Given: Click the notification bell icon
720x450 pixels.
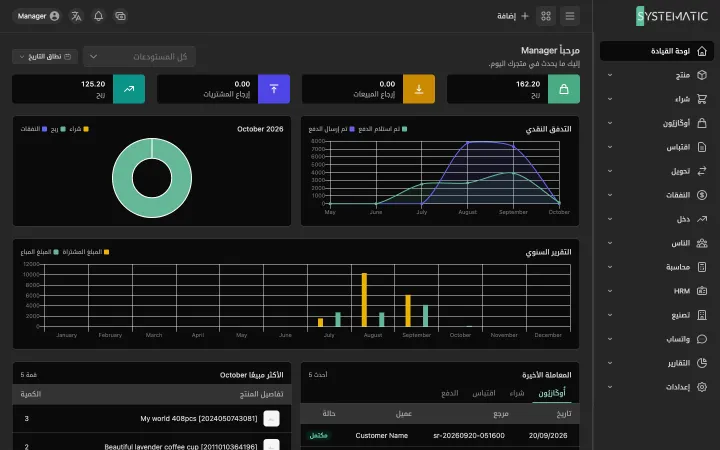Looking at the screenshot, I should coord(98,16).
